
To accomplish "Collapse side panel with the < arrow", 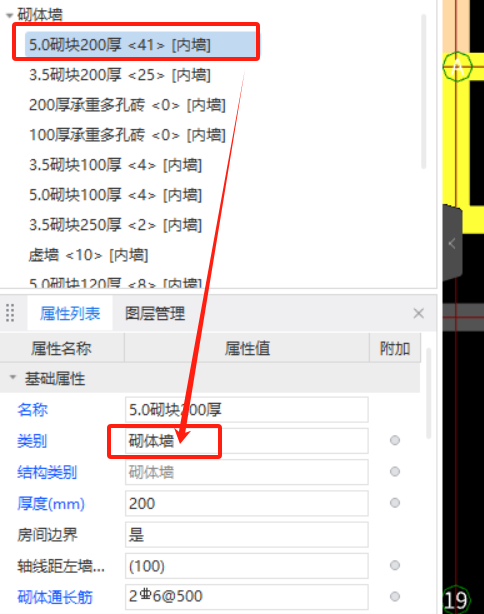I will [452, 244].
